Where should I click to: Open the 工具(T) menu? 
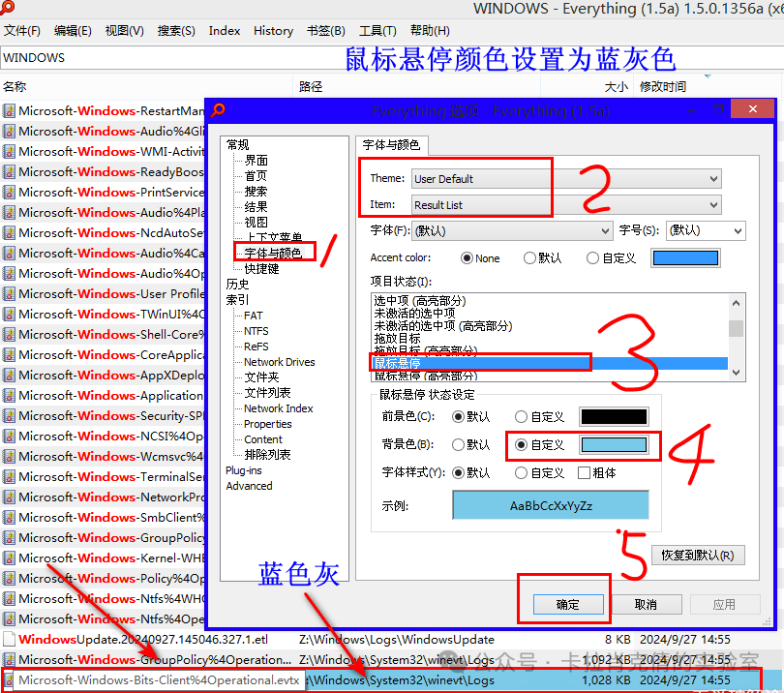pyautogui.click(x=377, y=31)
